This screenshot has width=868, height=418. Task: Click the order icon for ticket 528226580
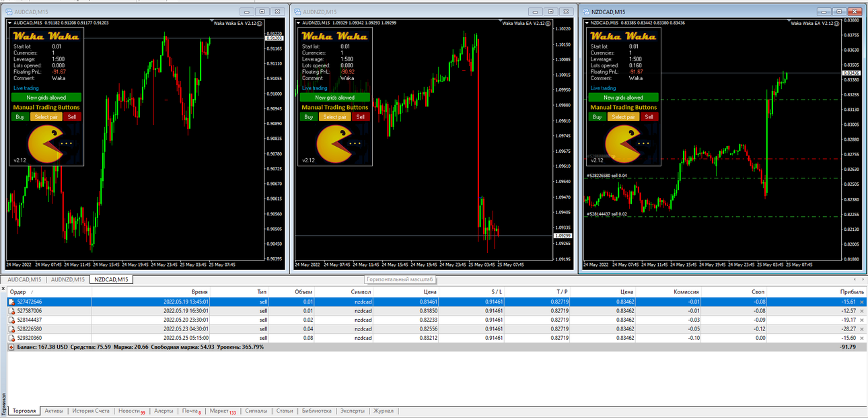tap(11, 328)
